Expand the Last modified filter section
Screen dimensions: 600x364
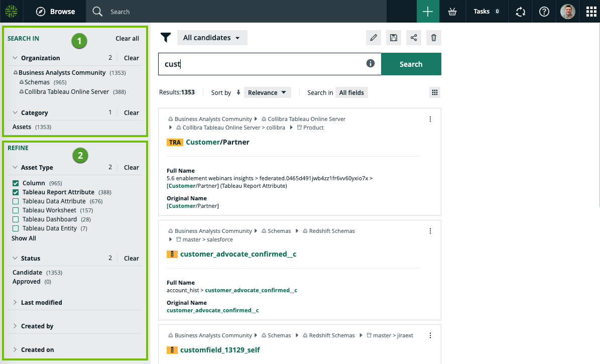point(41,302)
